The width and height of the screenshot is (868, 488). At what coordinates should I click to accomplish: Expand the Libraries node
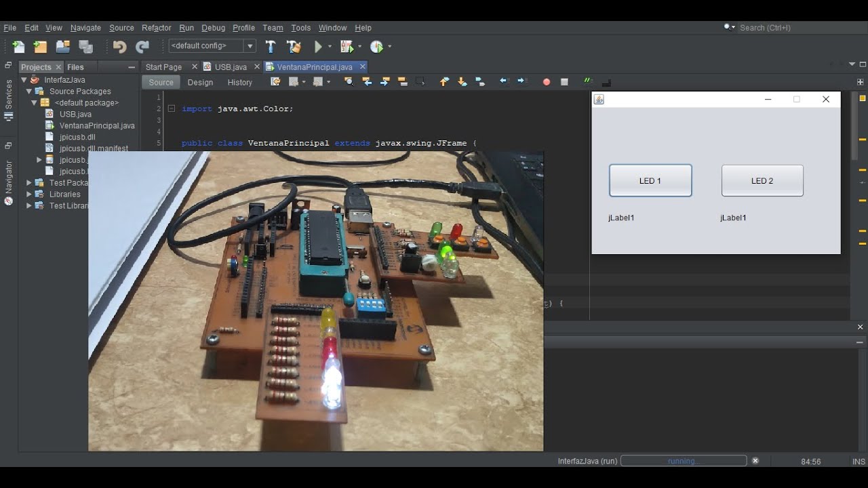click(x=29, y=195)
